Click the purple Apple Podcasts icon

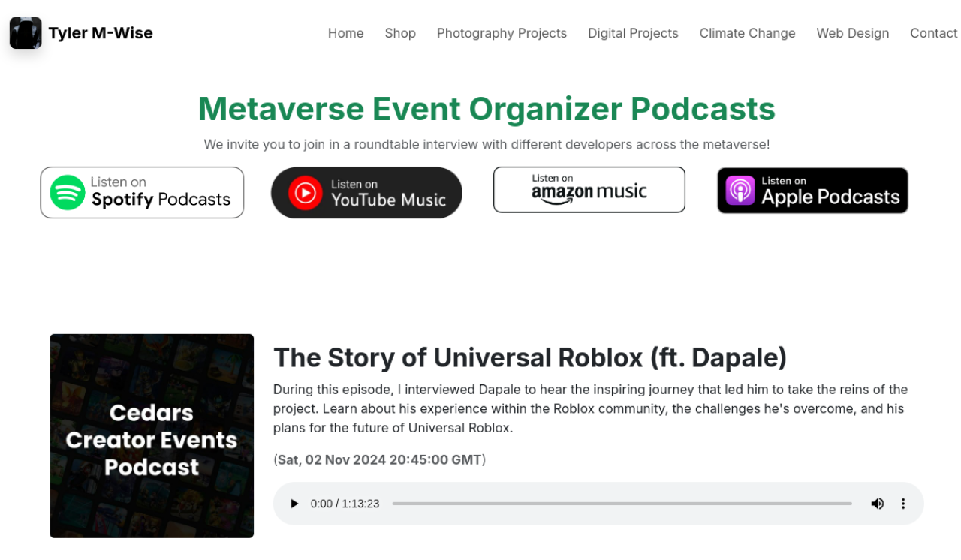[x=740, y=191]
